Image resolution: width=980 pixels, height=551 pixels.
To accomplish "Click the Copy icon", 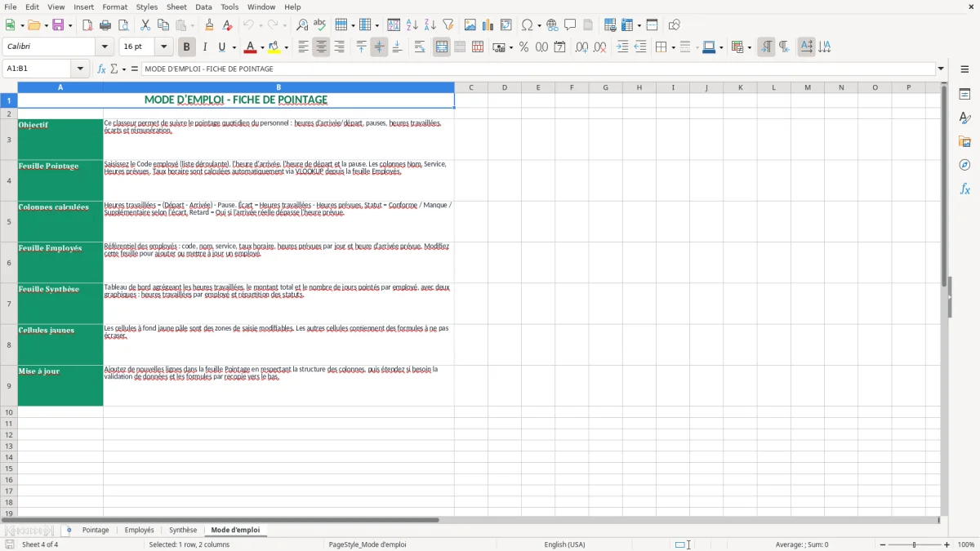I will [x=163, y=25].
